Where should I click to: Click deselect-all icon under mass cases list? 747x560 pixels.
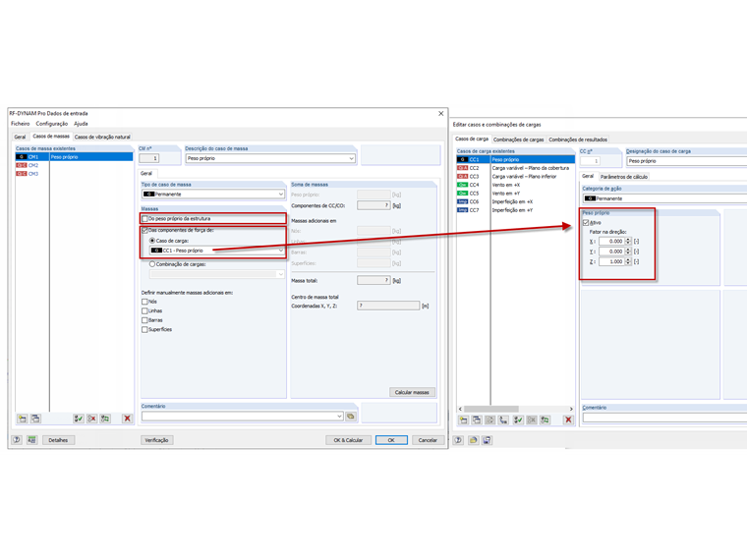91,419
